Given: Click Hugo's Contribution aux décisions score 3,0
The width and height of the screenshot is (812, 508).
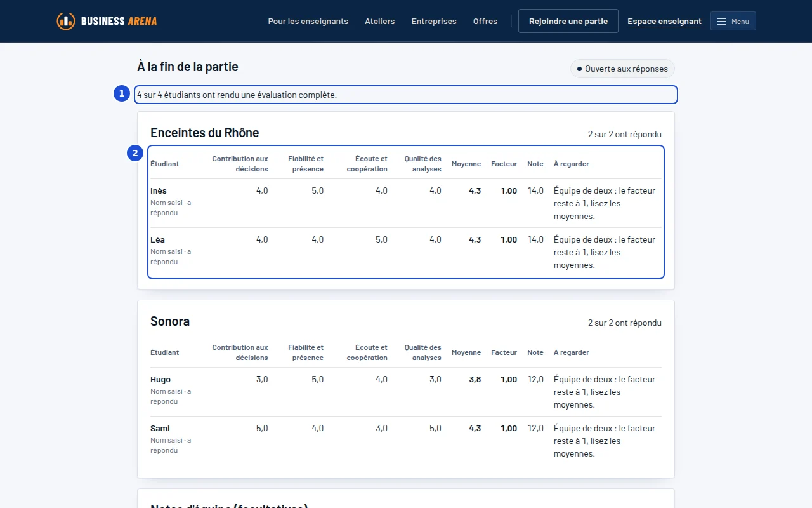Looking at the screenshot, I should coord(262,379).
